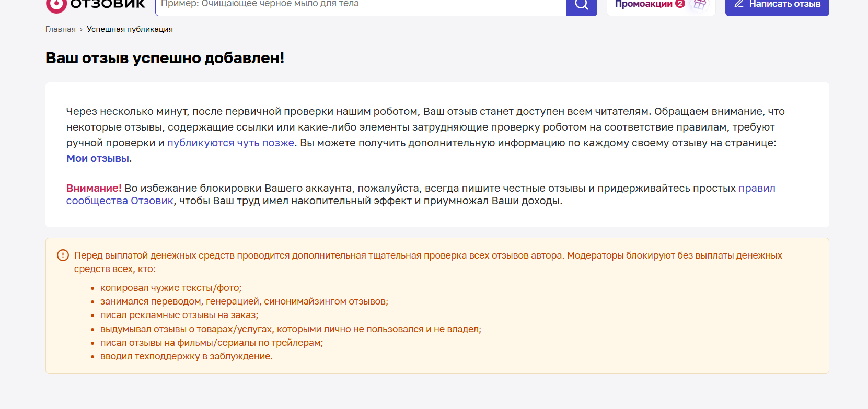Click bullet занимался переводом, генерацией, синонимайзингом
This screenshot has width=868, height=409.
click(244, 301)
